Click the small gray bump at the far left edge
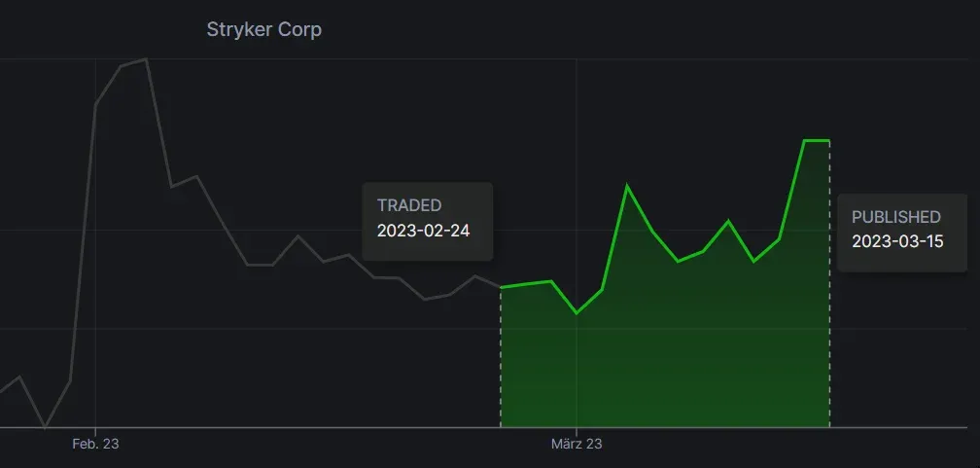The height and width of the screenshot is (468, 980). click(x=19, y=377)
